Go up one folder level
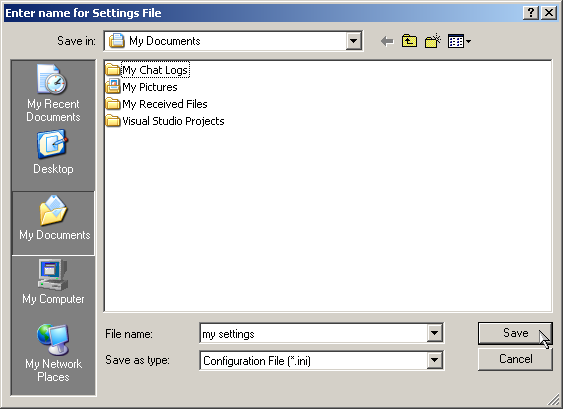Screen dimensions: 563x409 [x=409, y=41]
